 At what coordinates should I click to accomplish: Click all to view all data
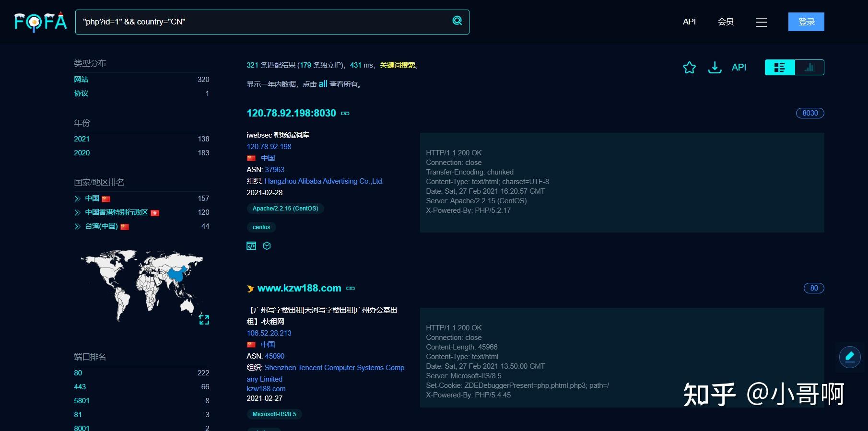click(323, 84)
